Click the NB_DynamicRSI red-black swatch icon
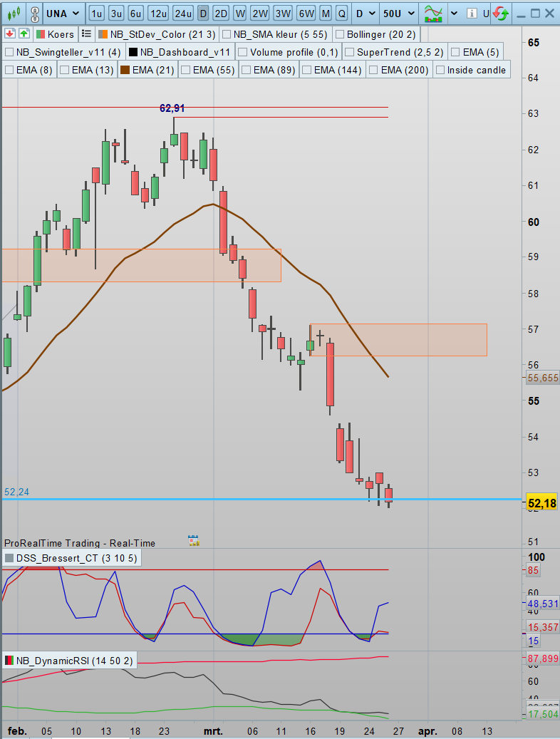The image size is (560, 739). click(9, 661)
